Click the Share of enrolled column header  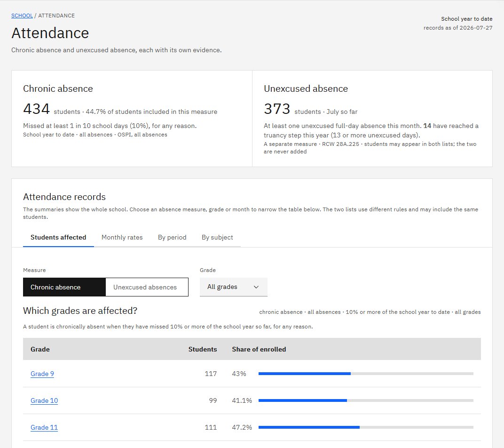(x=259, y=349)
